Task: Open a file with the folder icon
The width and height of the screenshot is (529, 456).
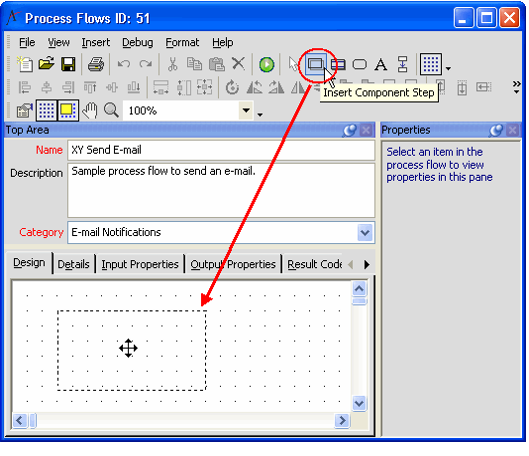Action: coord(47,64)
